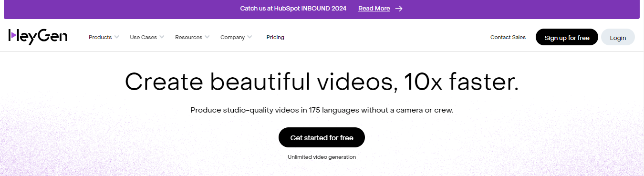The image size is (644, 176).
Task: Click 'Unlimited video generation' text
Action: [322, 157]
